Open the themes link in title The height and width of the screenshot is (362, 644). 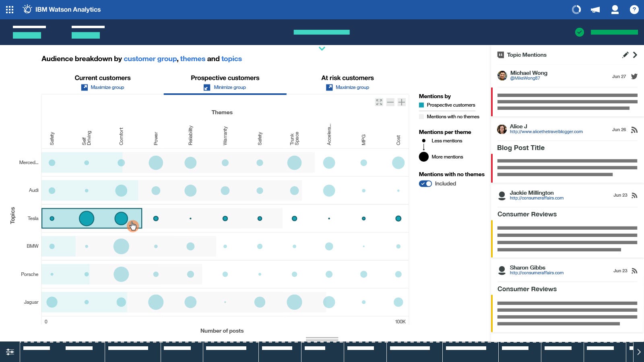[193, 59]
